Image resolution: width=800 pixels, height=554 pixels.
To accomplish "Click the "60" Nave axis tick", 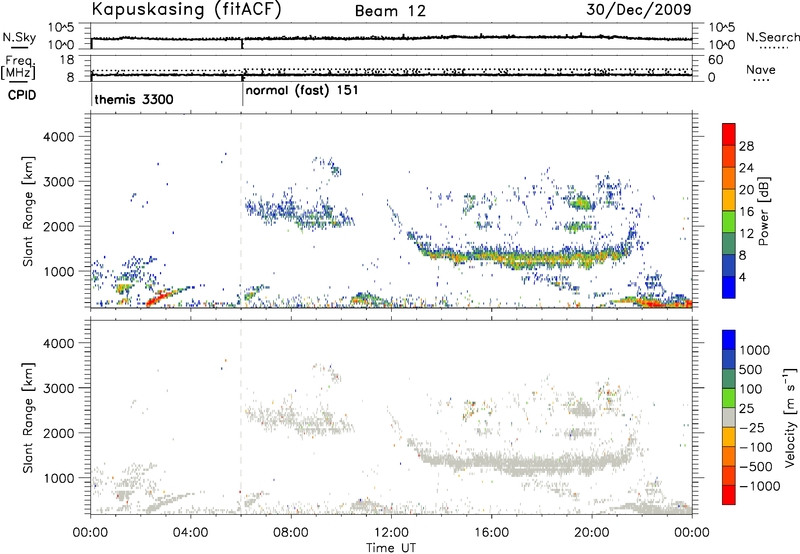I will tap(715, 60).
